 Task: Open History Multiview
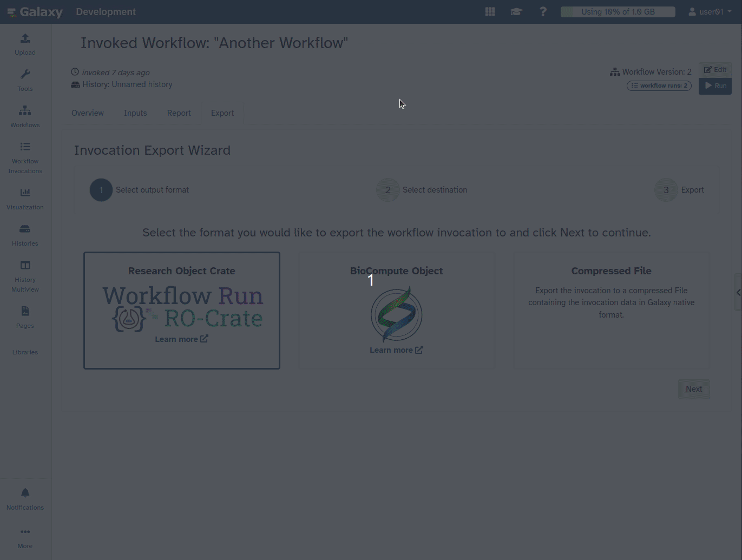(x=25, y=276)
